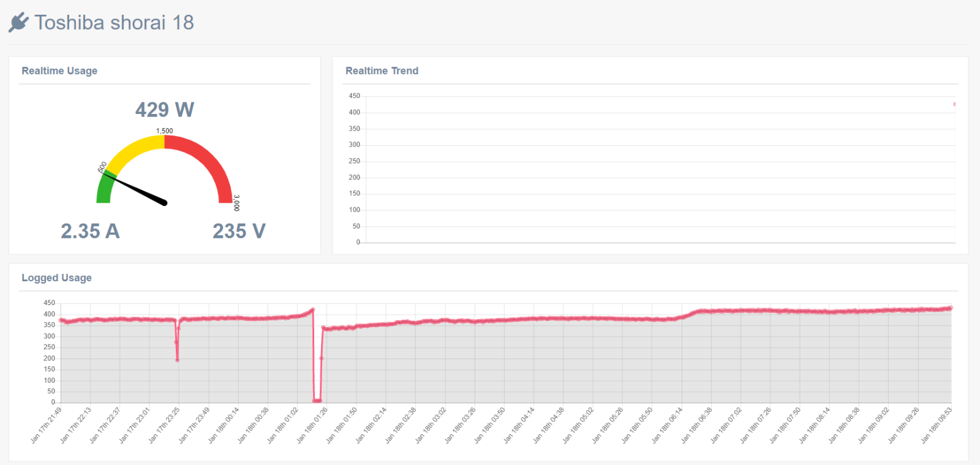Click the Toshiba shorai 18 title
Viewport: 980px width, 465px height.
pyautogui.click(x=114, y=23)
